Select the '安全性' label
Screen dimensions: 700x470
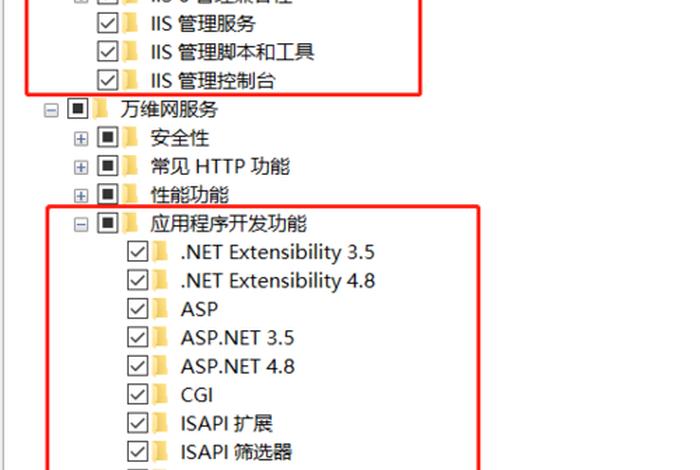180,138
